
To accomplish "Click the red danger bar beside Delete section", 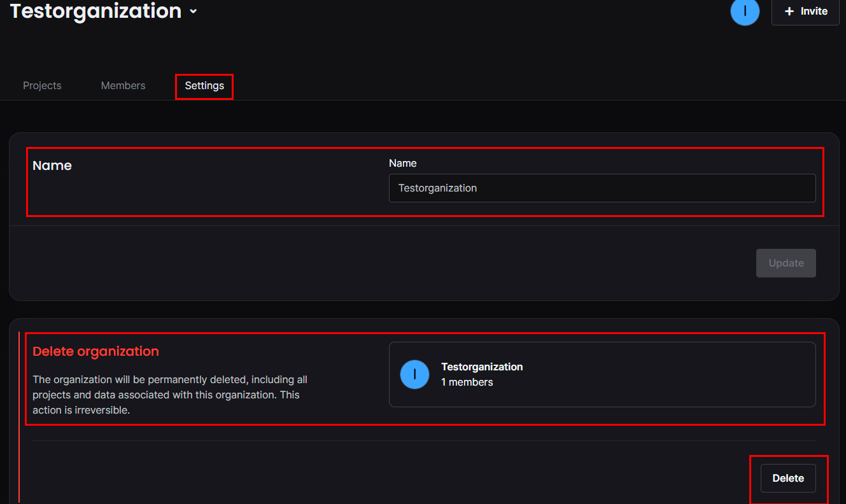I will (20, 414).
